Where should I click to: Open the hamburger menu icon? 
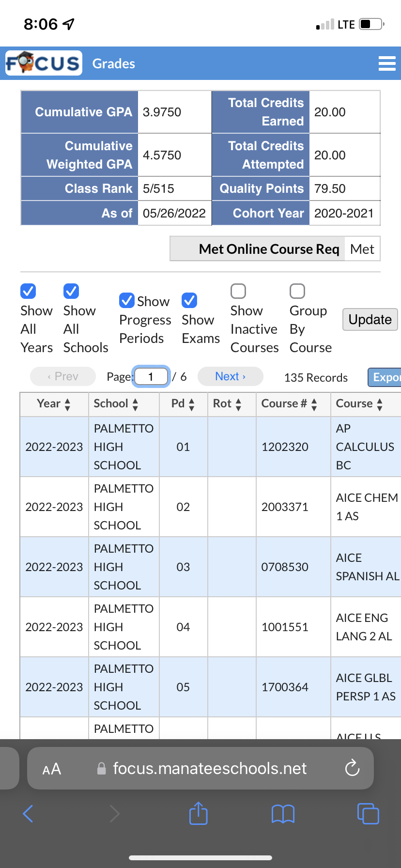pyautogui.click(x=387, y=63)
